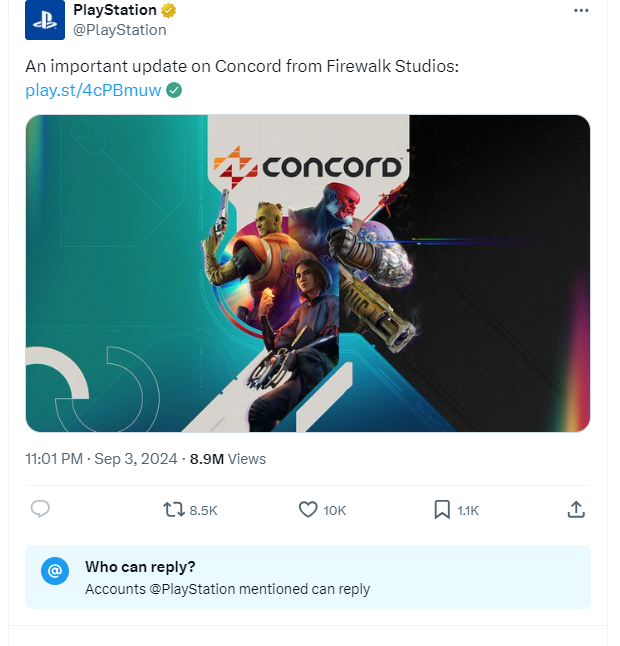Screen dimensions: 620x646
Task: Open the more options ellipsis menu
Action: (x=581, y=10)
